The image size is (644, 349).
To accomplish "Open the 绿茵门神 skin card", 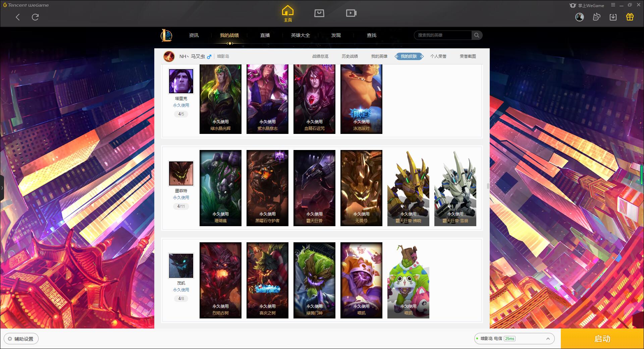I will pos(314,280).
